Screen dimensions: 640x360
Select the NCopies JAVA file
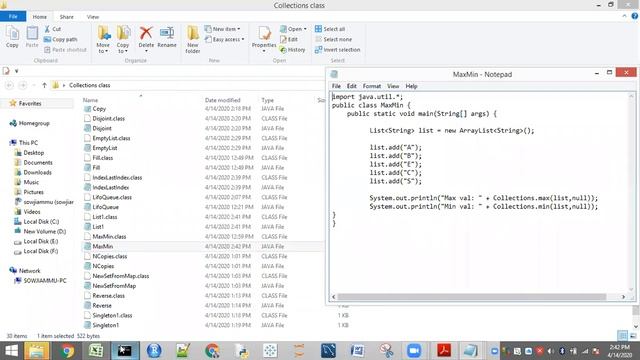tap(103, 266)
